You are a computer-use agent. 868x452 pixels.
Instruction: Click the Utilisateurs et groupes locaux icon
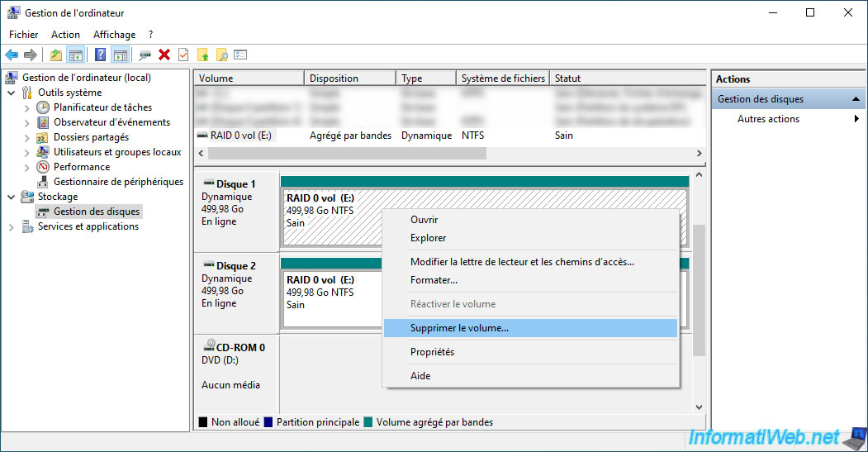(x=43, y=152)
